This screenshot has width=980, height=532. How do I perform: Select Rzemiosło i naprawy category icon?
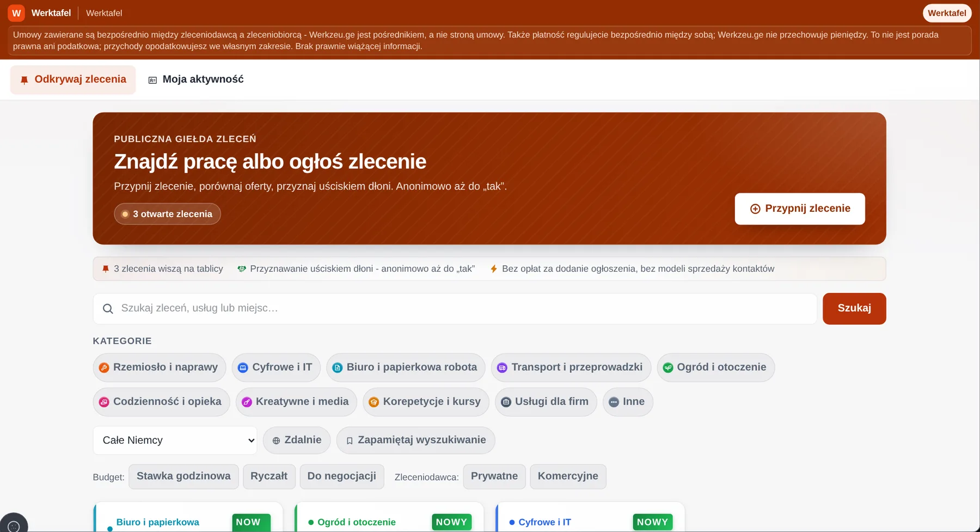pyautogui.click(x=103, y=368)
